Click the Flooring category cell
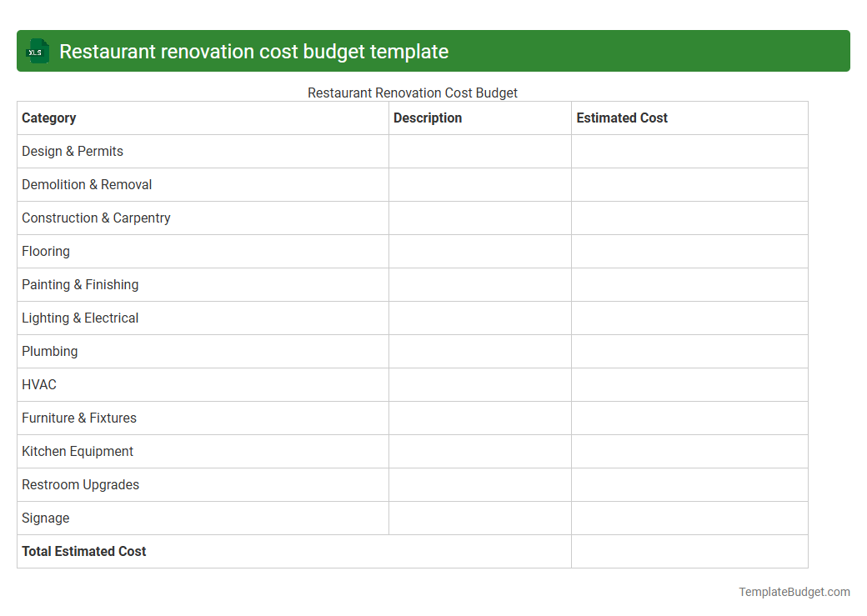Image resolution: width=867 pixels, height=616 pixels. pos(46,251)
